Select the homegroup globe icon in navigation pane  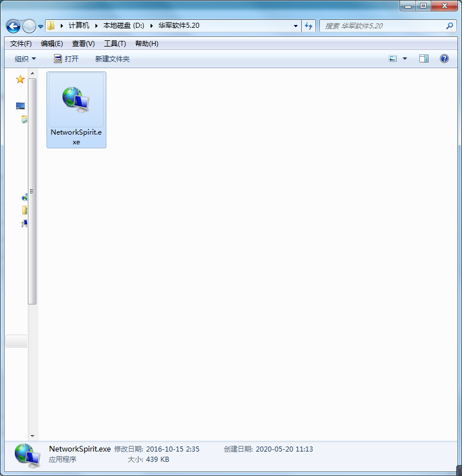tap(24, 198)
